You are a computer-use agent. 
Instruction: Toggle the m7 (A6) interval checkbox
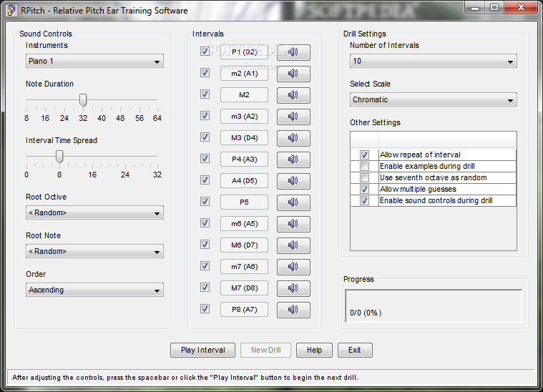(x=205, y=266)
